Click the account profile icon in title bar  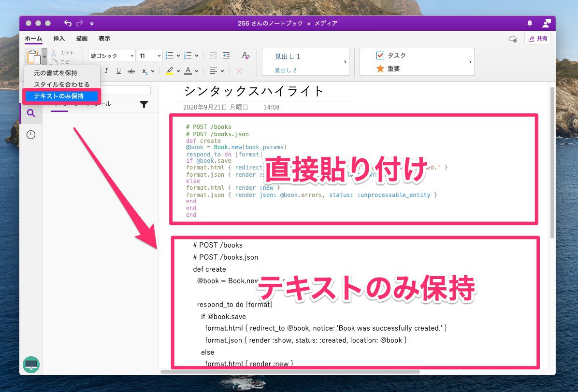546,23
